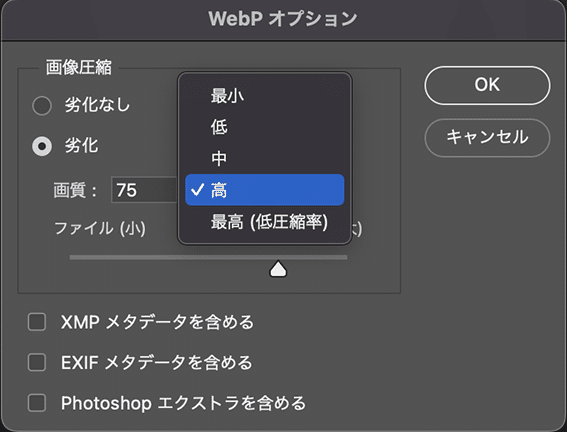Toggle Photoshop エクストラを含める checkbox
This screenshot has height=432, width=567.
[37, 403]
